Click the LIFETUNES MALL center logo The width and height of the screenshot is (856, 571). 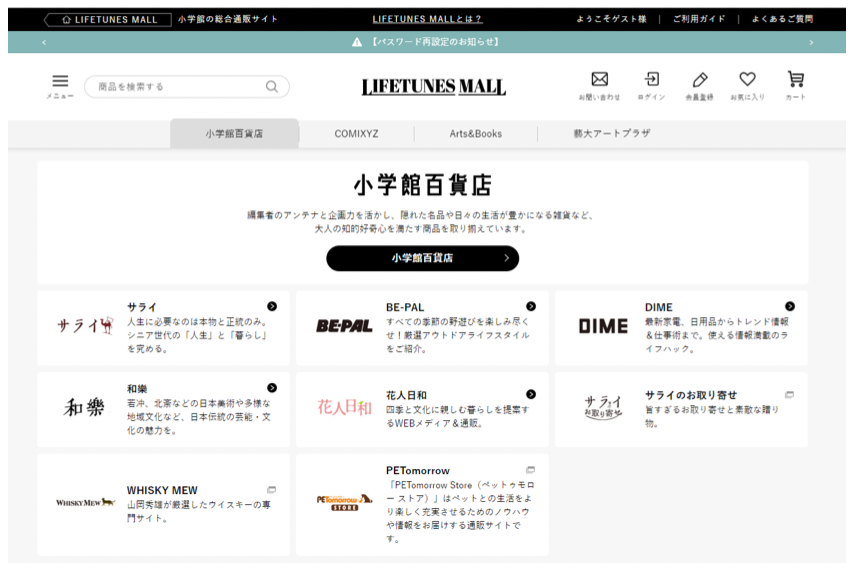pos(433,87)
